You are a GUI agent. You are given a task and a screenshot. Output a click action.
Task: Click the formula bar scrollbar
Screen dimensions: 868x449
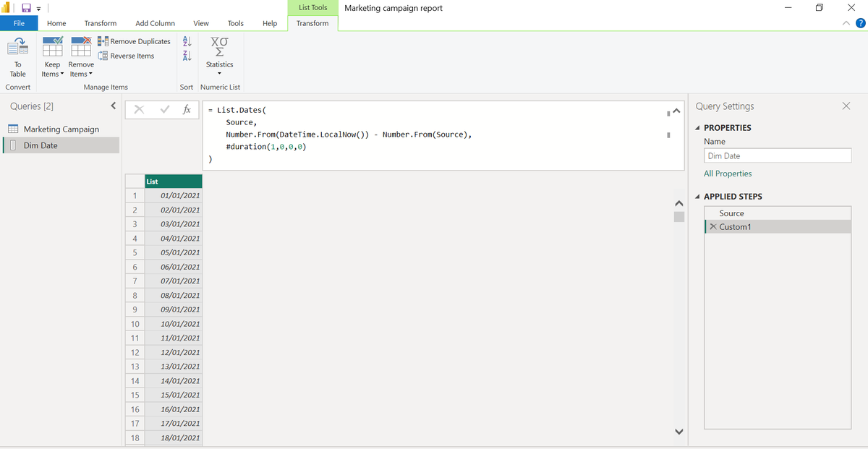coord(668,123)
